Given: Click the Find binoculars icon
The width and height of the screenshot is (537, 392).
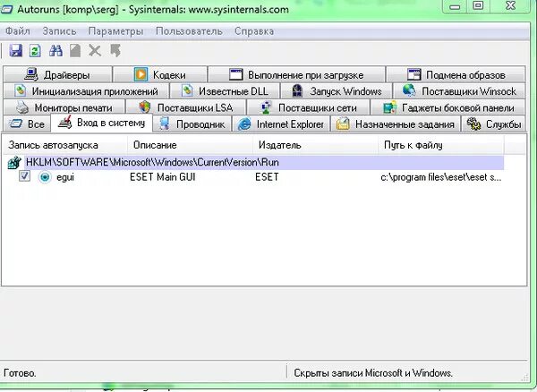Looking at the screenshot, I should [x=55, y=51].
